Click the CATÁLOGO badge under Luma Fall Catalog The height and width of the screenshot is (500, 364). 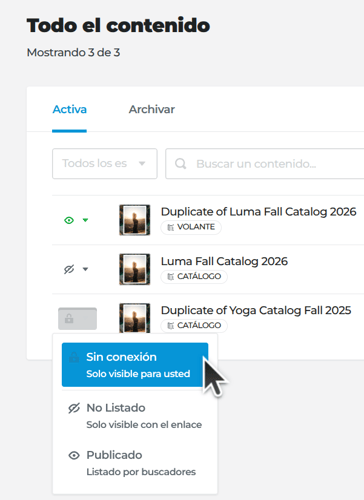[x=194, y=276]
